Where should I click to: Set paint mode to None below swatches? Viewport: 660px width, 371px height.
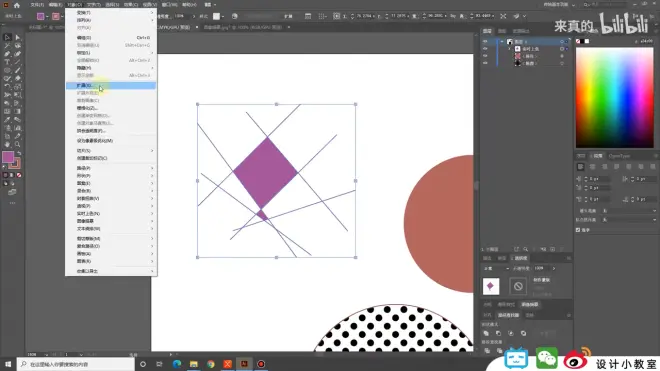19,175
